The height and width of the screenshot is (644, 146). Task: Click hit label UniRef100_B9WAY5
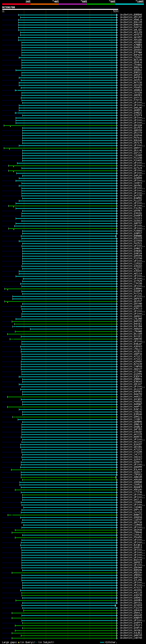coord(131,618)
